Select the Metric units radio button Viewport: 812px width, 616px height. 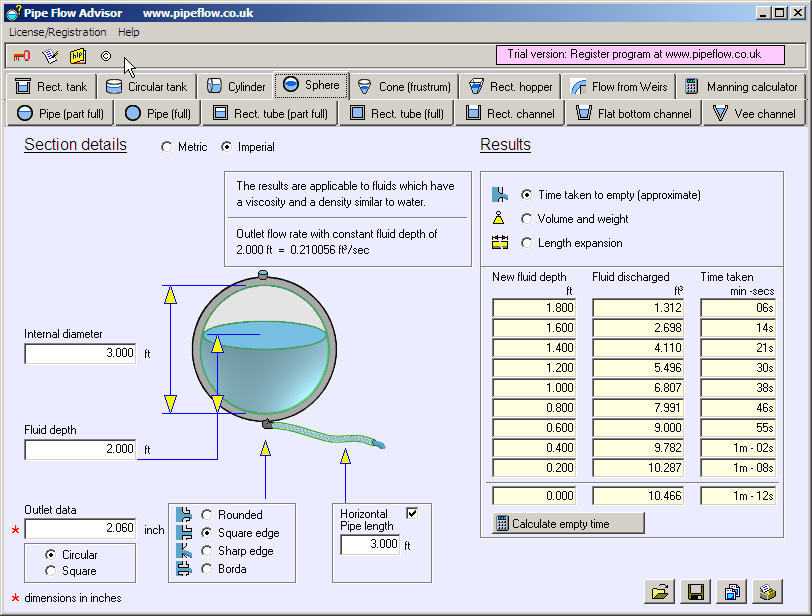click(167, 147)
